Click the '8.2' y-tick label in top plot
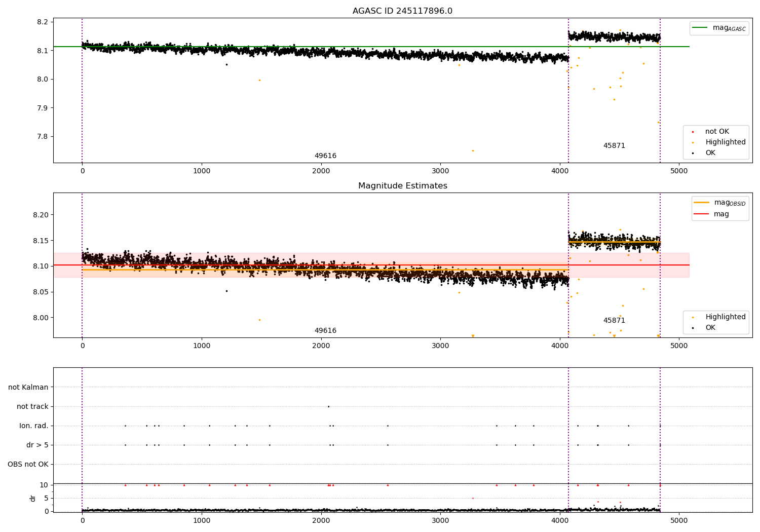Screen dimensions: 760x532 tap(43, 22)
